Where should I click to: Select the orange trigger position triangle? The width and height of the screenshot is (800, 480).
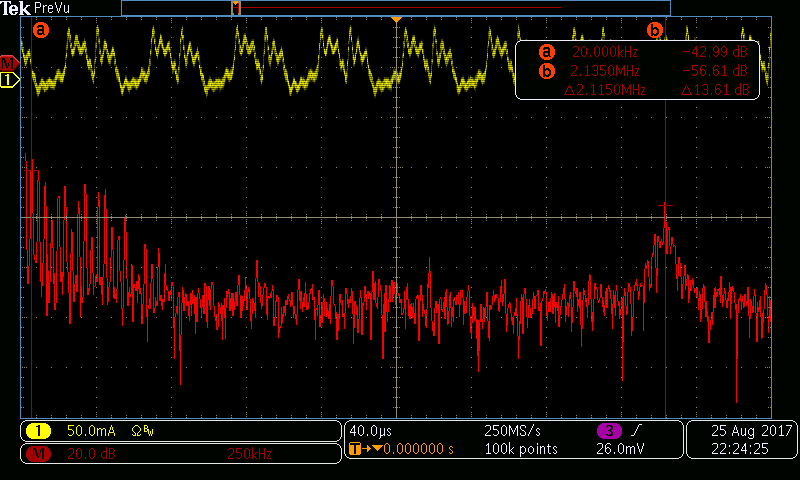pyautogui.click(x=397, y=21)
